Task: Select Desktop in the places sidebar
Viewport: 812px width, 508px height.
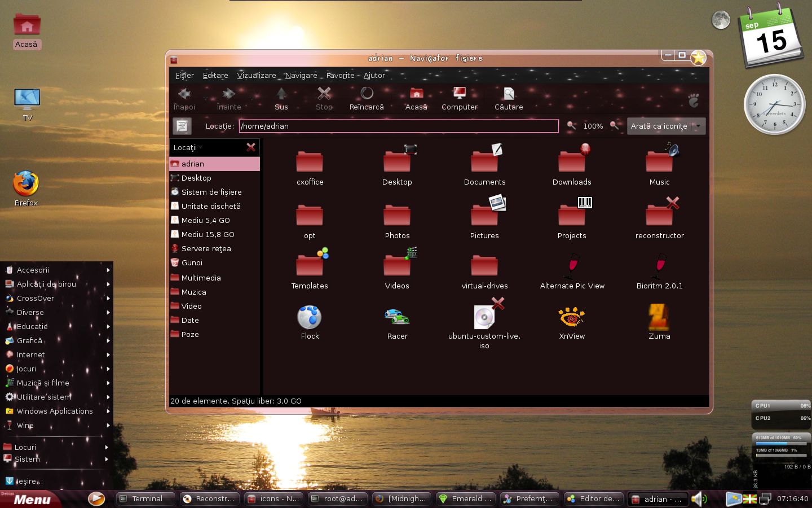Action: [214, 178]
